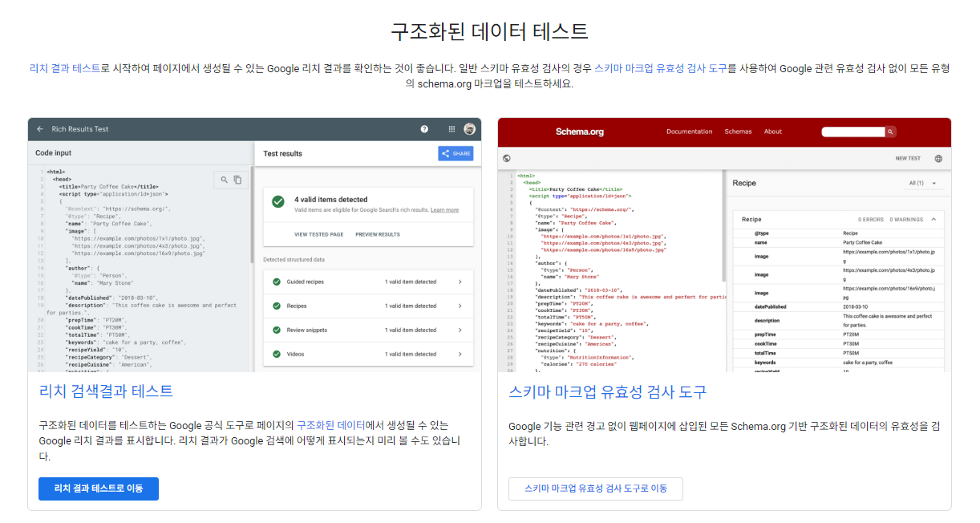Open the Schemas menu on Schema.org
Viewport: 980px width, 523px height.
(x=738, y=132)
